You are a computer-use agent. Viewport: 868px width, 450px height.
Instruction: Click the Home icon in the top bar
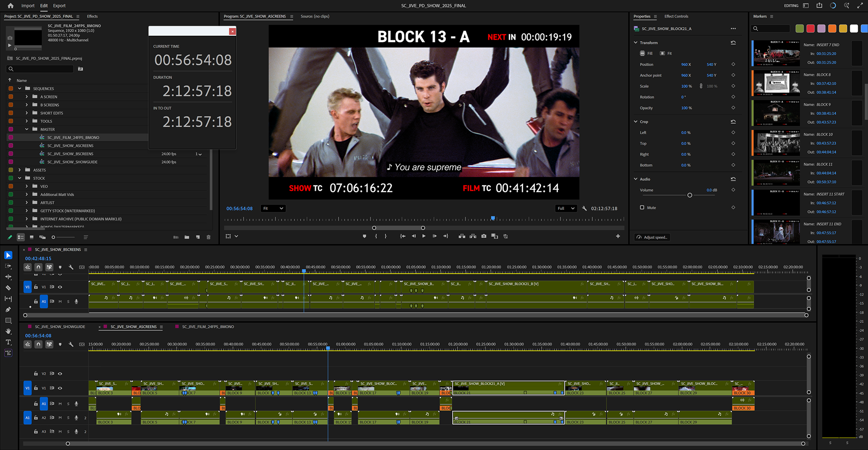click(10, 6)
